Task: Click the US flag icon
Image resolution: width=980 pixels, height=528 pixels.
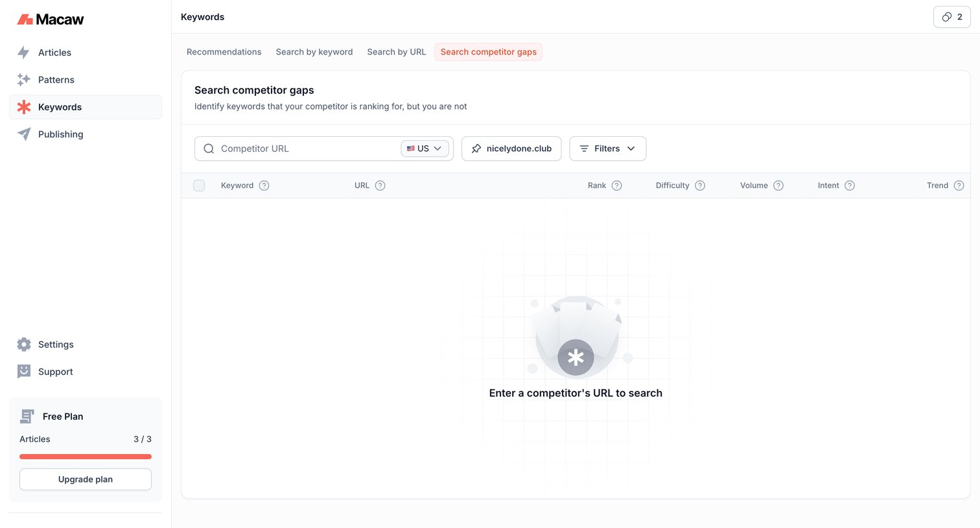Action: click(411, 149)
